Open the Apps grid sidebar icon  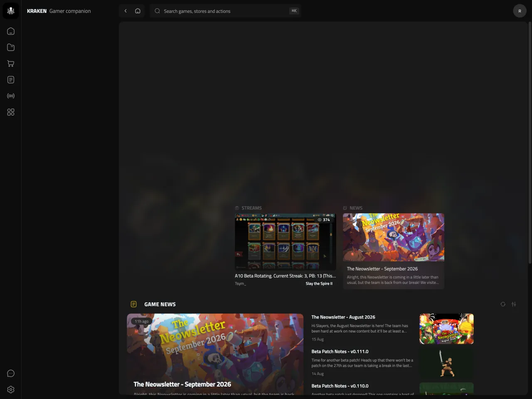(x=11, y=112)
